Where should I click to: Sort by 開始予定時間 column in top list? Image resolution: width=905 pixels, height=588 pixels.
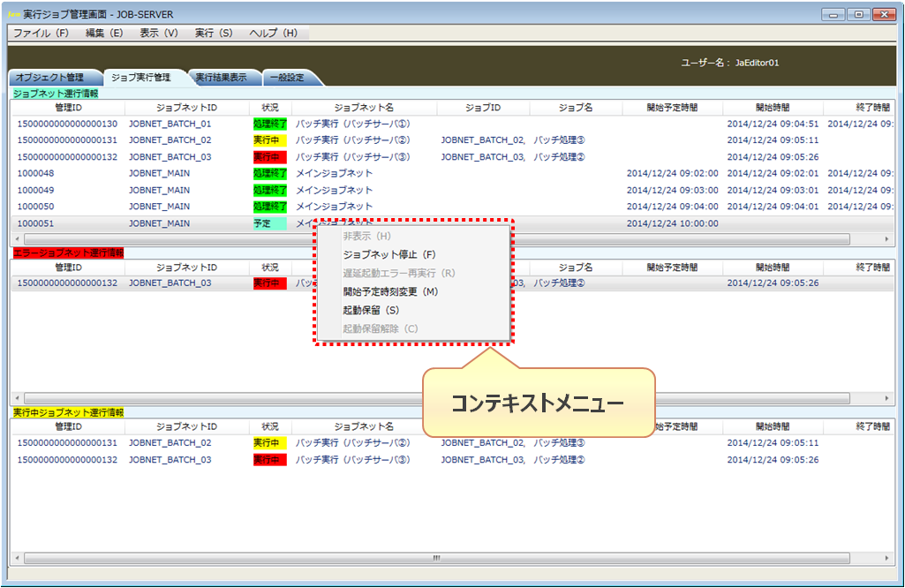671,108
